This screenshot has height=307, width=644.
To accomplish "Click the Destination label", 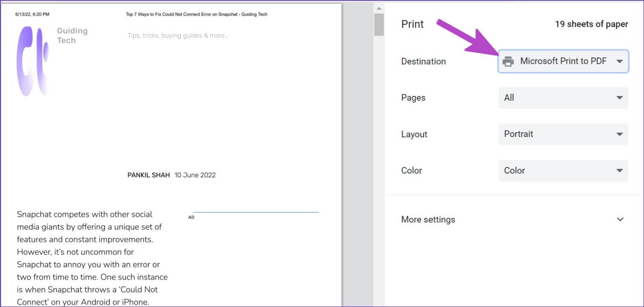I will 423,61.
